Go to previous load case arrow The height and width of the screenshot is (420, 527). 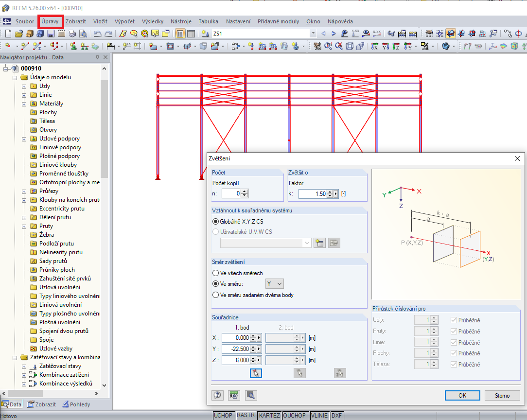pyautogui.click(x=323, y=34)
